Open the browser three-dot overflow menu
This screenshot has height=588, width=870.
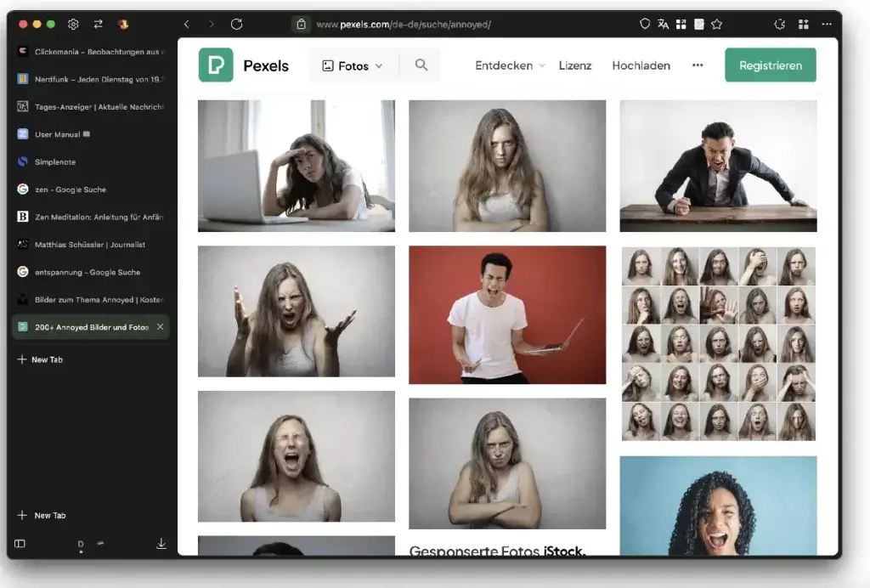coord(827,24)
